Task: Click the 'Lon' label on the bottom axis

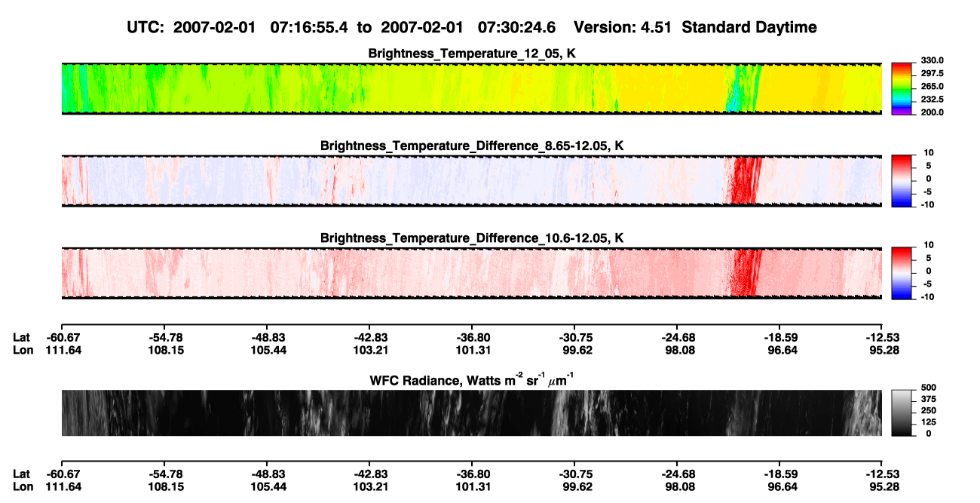Action: pos(23,486)
